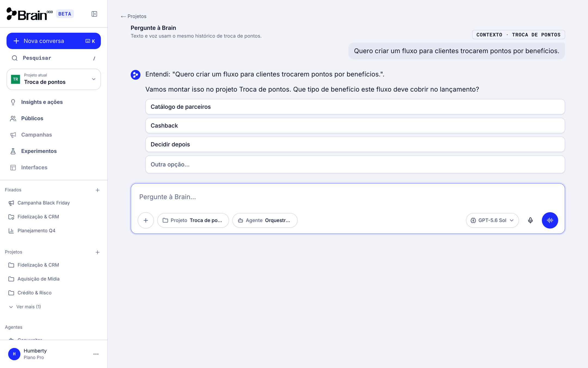This screenshot has height=368, width=588.
Task: Open pinned Planejamento Q4
Action: (54, 231)
